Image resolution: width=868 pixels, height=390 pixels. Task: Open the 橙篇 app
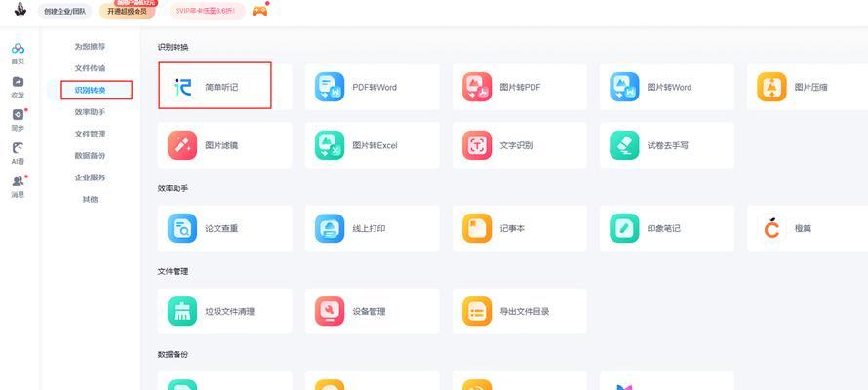(808, 228)
